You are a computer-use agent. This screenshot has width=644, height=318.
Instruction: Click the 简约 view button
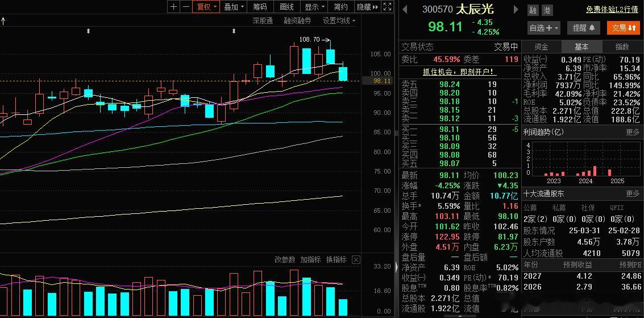(341, 7)
